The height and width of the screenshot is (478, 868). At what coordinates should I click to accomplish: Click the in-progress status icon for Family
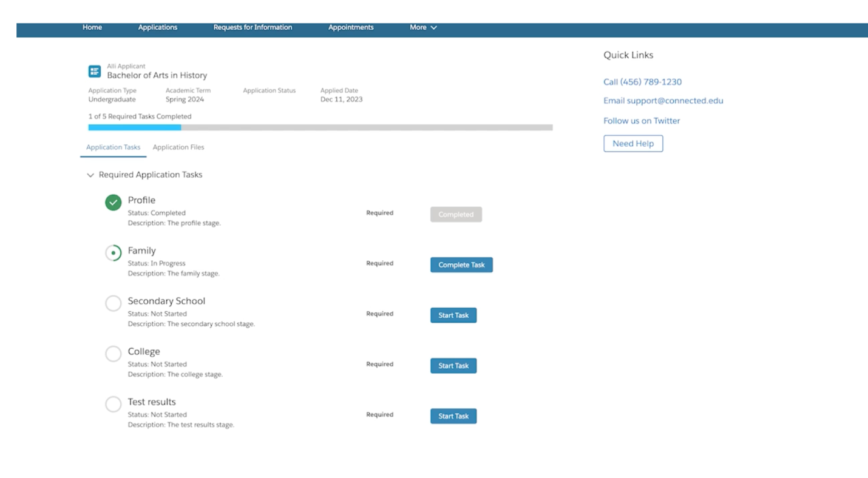pos(114,253)
